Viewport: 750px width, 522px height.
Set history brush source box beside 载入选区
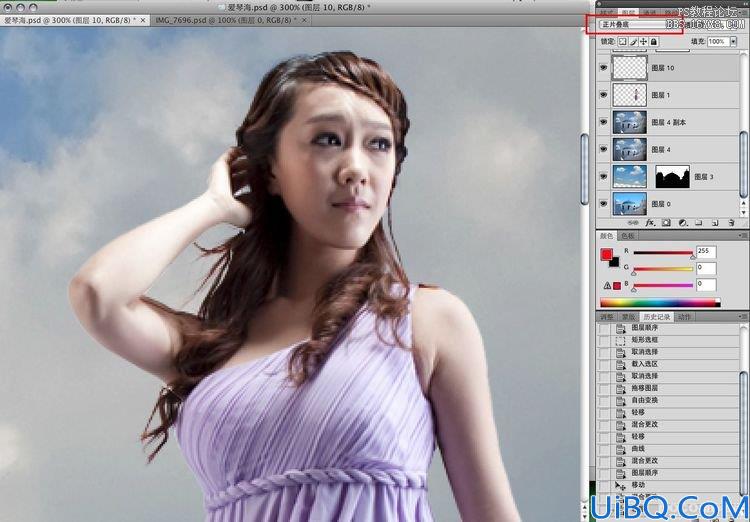pos(605,364)
